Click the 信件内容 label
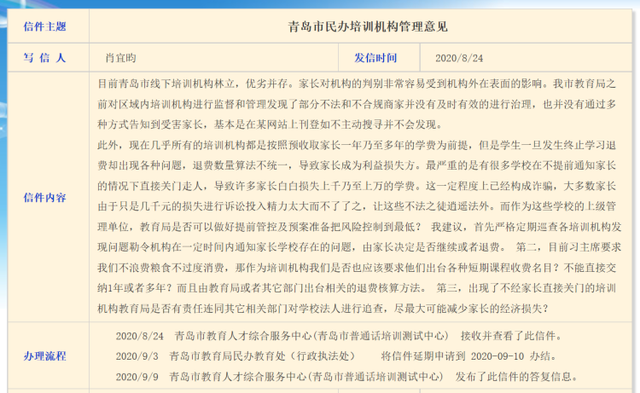This screenshot has width=640, height=393. 44,198
